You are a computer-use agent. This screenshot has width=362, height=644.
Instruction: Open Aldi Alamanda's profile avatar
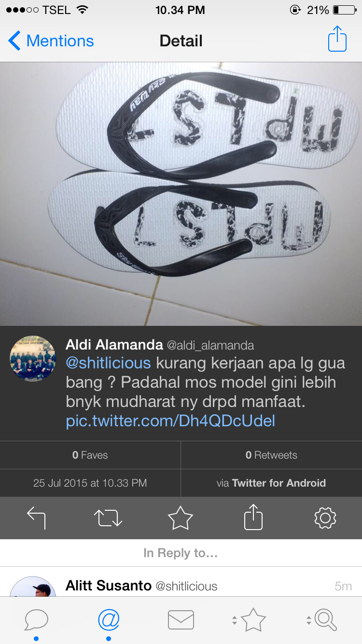(x=33, y=359)
